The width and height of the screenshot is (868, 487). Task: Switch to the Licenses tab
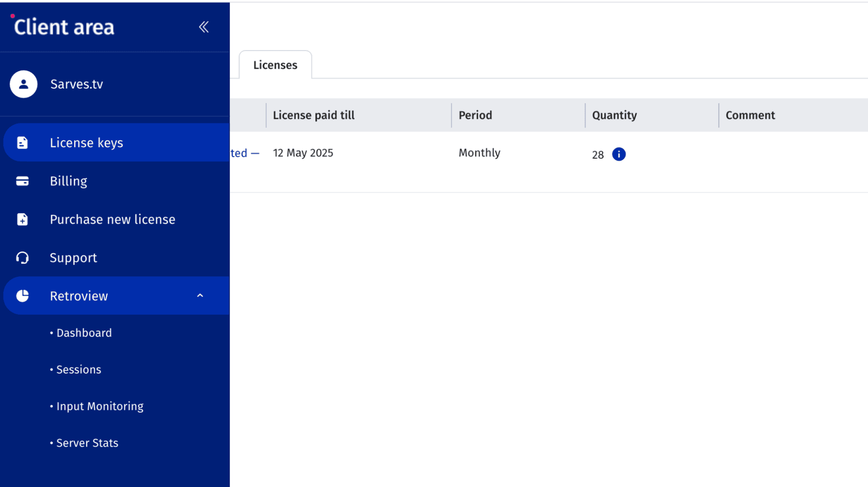coord(275,65)
